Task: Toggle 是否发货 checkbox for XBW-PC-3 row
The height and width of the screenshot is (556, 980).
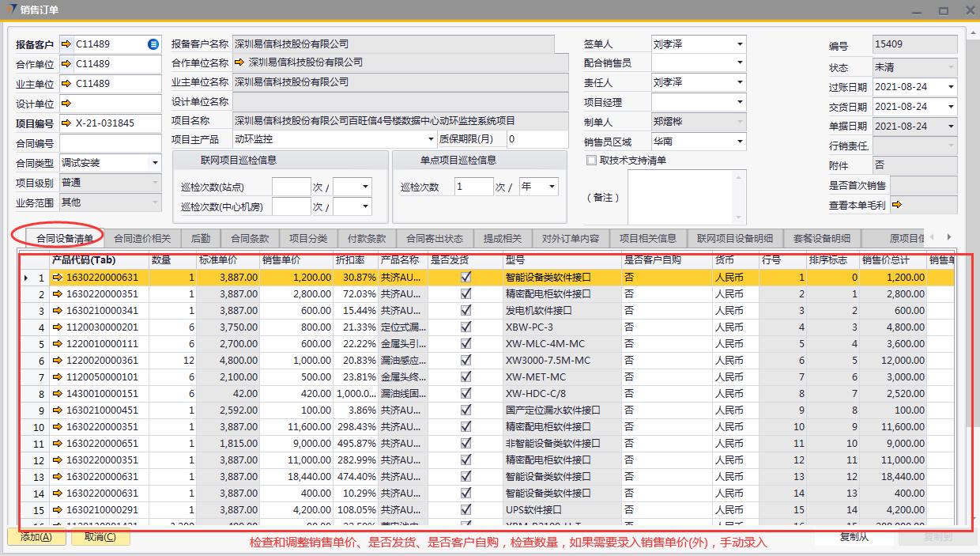Action: [x=465, y=327]
